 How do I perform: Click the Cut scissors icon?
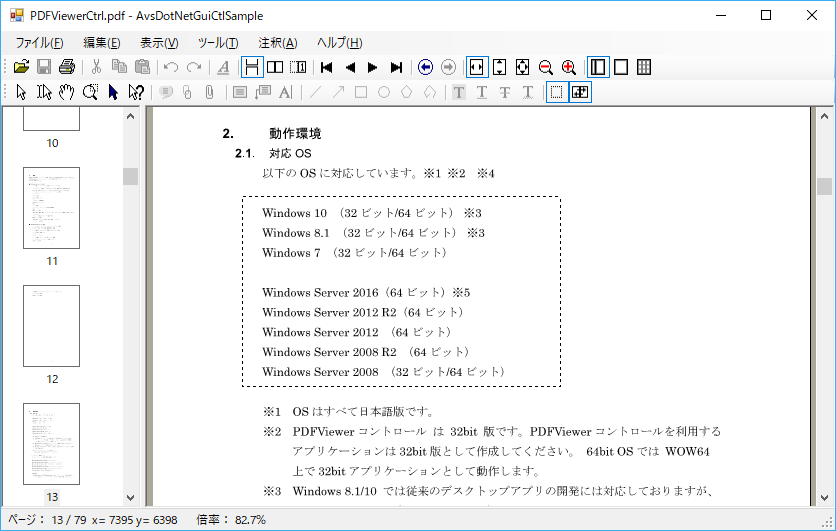pyautogui.click(x=97, y=67)
